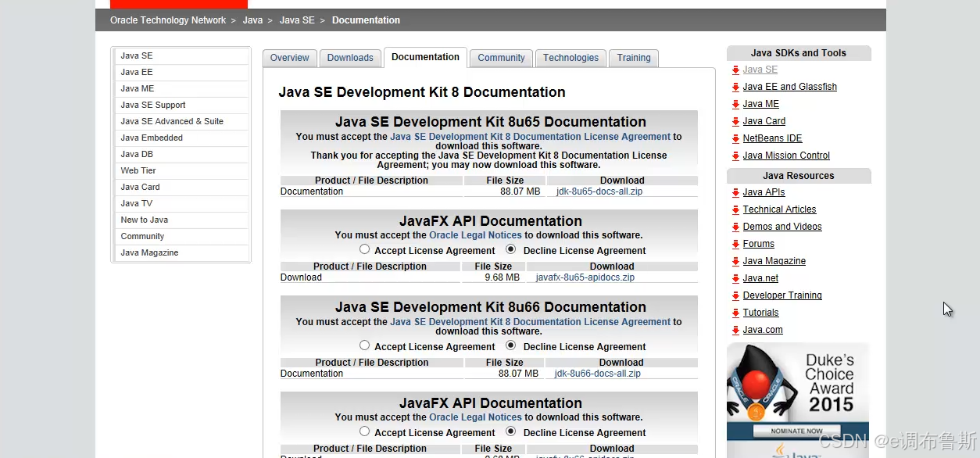The width and height of the screenshot is (980, 458).
Task: Click the red arrow icon beside Java Magazine resource
Action: [x=735, y=262]
